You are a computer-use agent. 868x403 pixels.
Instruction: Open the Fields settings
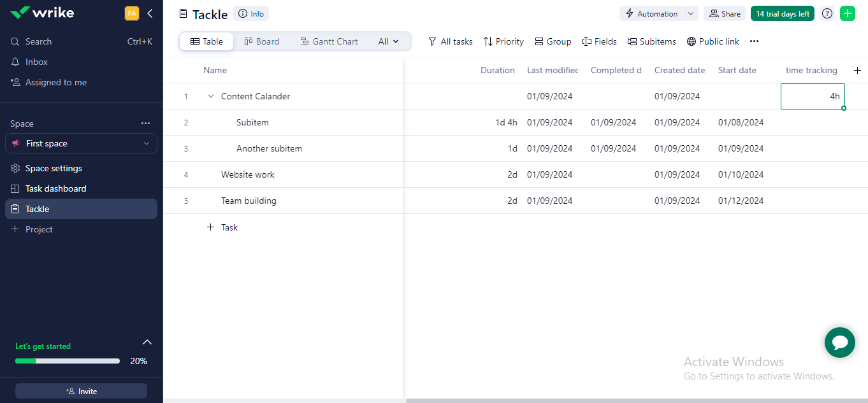pos(599,41)
